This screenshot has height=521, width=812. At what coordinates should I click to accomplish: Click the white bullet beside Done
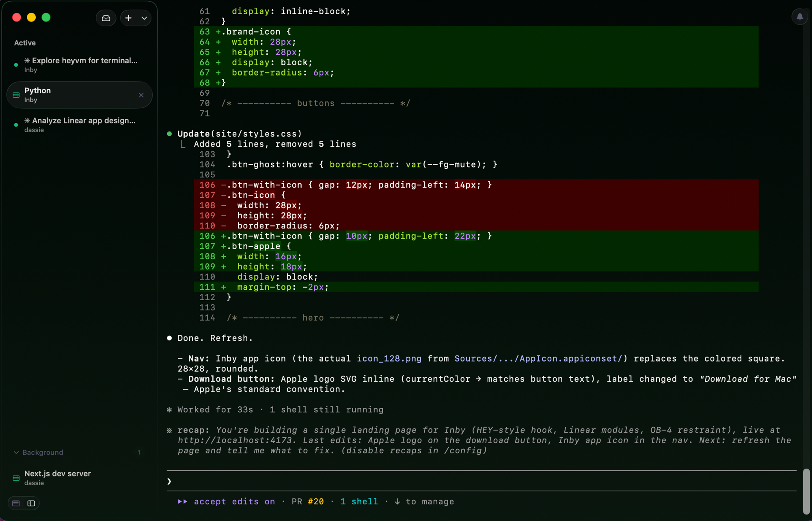tap(169, 338)
